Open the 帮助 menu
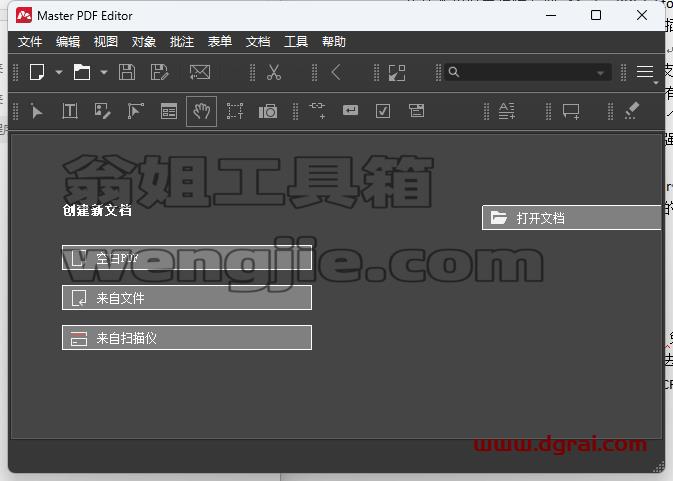 tap(333, 42)
